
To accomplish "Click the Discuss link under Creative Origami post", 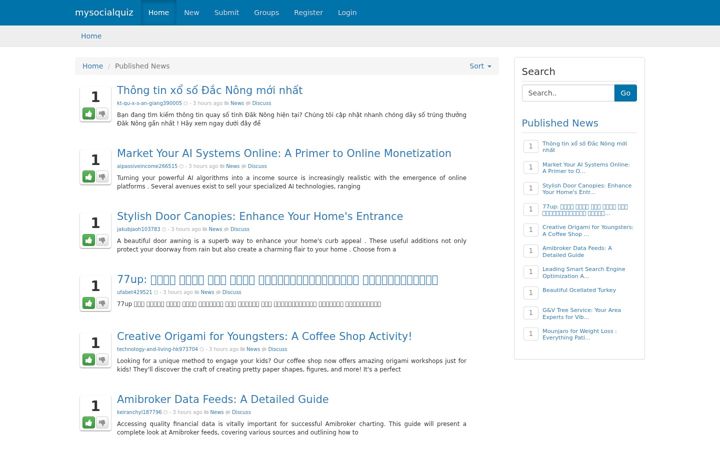I will tap(277, 349).
